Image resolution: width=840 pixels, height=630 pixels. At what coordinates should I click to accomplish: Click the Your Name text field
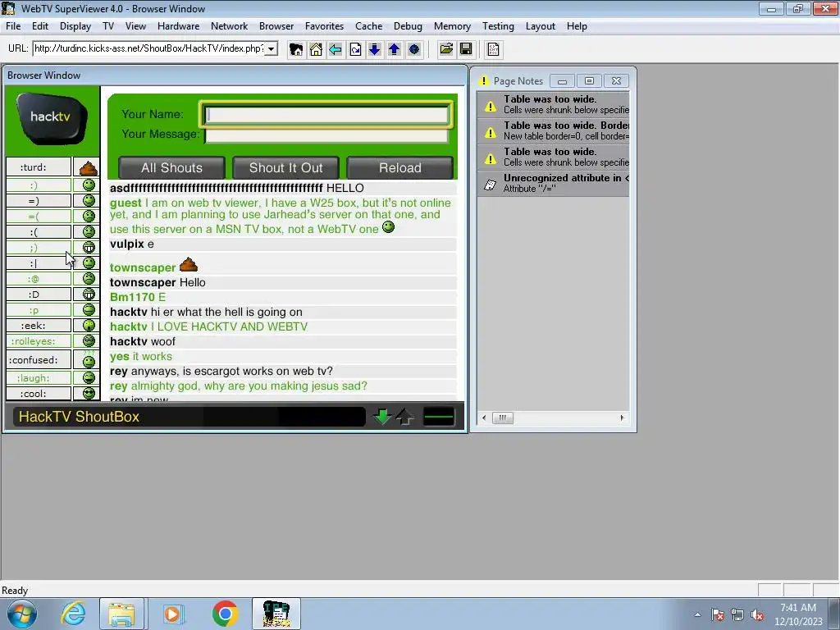326,115
